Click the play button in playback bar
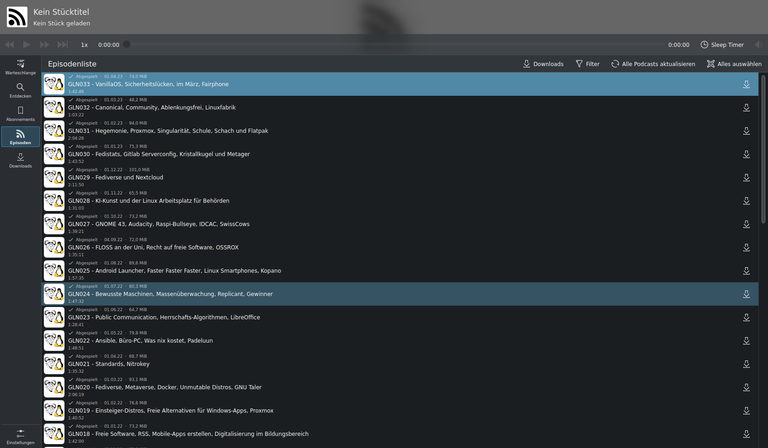Screen dimensions: 768x448 (x=26, y=45)
